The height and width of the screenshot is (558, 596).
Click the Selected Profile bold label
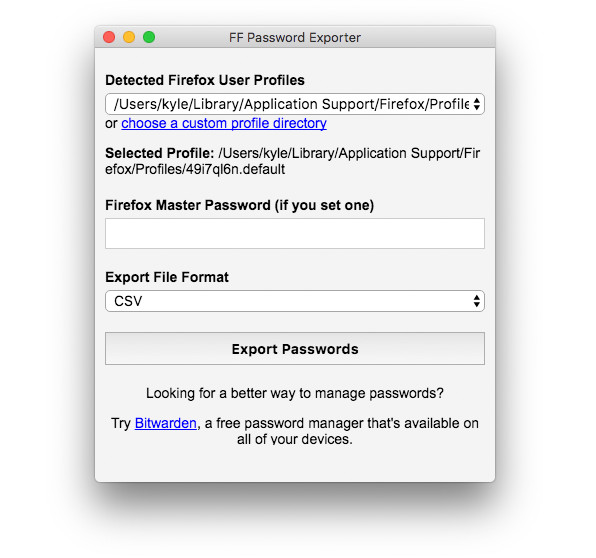point(160,153)
